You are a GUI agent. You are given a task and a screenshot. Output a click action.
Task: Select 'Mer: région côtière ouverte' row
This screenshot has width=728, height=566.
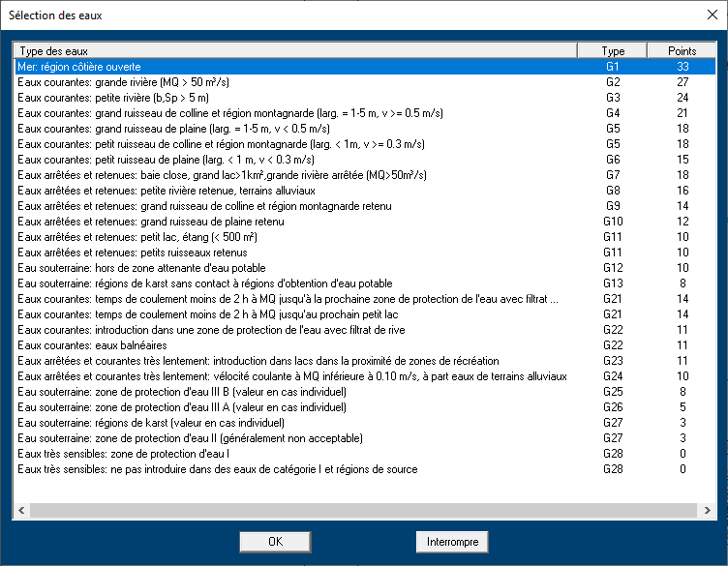365,67
